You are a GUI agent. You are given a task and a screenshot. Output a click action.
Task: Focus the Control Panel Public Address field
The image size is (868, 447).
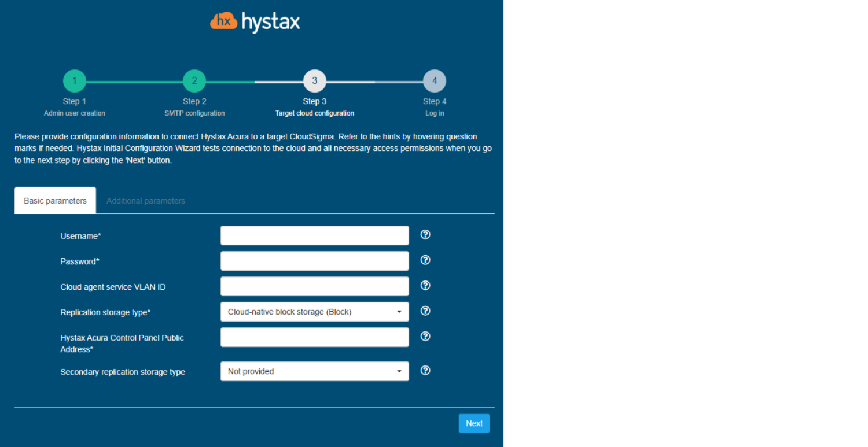(315, 337)
